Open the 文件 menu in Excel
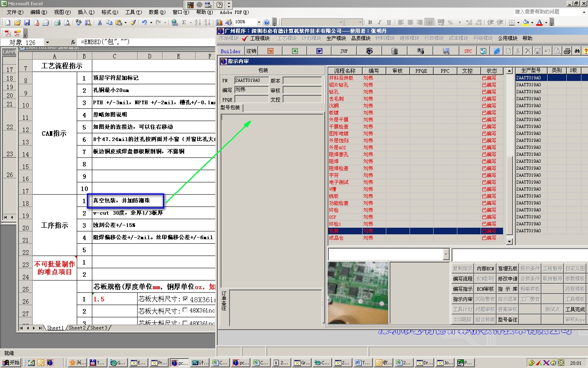The image size is (588, 368). pyautogui.click(x=15, y=12)
